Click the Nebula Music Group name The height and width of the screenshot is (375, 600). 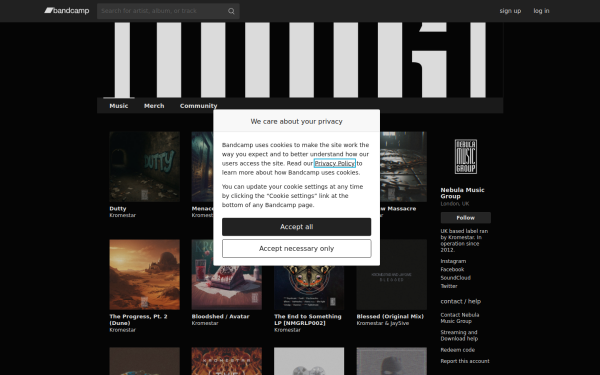coord(462,193)
